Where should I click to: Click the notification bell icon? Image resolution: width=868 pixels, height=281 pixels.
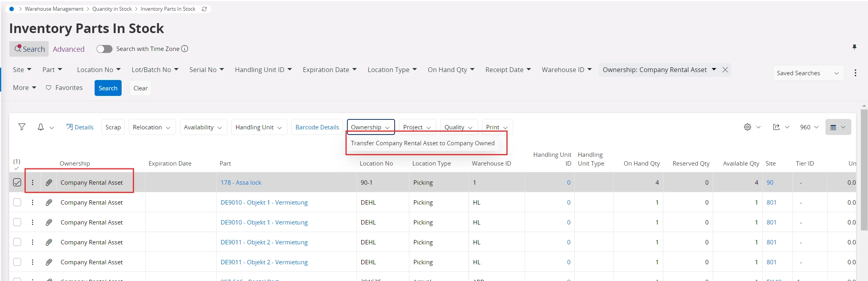click(x=41, y=127)
